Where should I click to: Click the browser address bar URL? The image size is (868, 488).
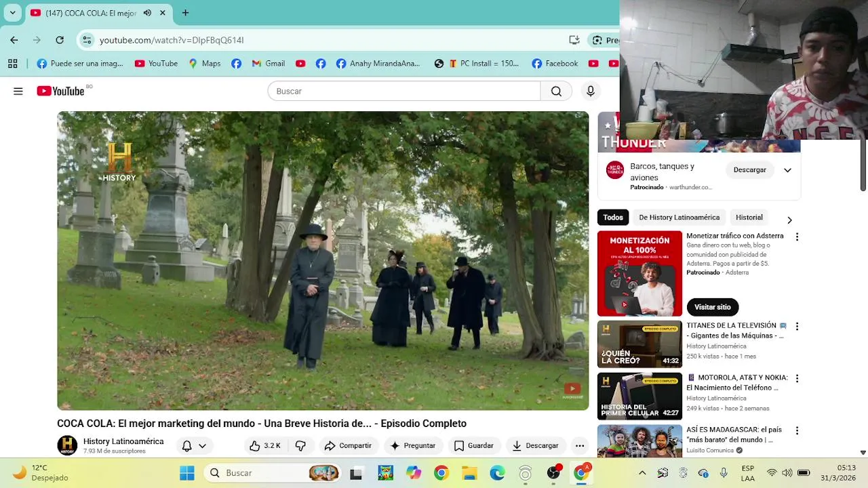click(x=172, y=40)
